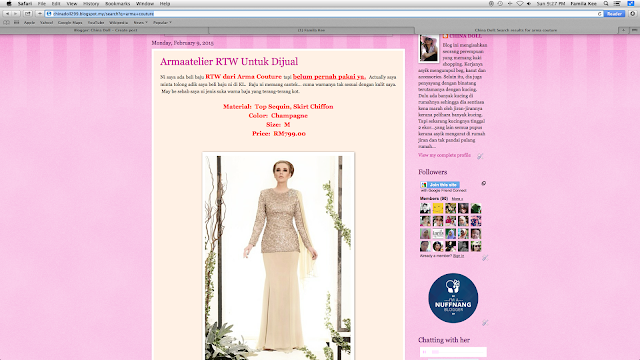Screen dimensions: 640x360
Task: Click the chat box under Chatting with her
Action: click(453, 352)
